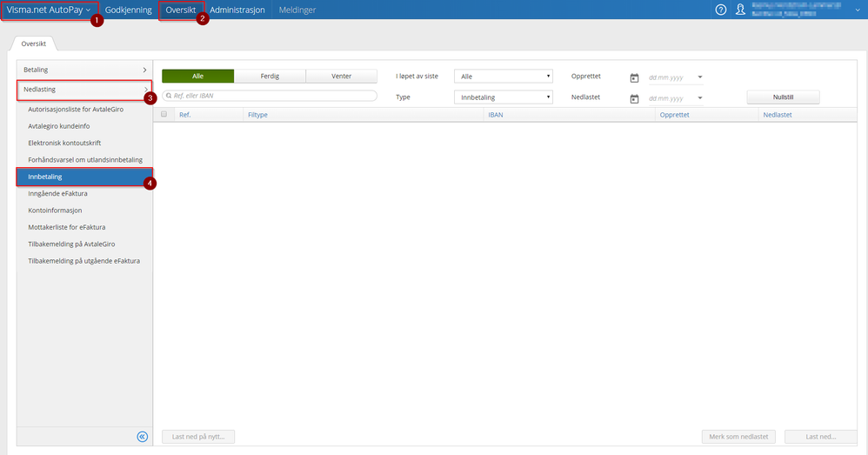Expand the Betaling sidebar section
Image resolution: width=868 pixels, height=455 pixels.
(84, 70)
